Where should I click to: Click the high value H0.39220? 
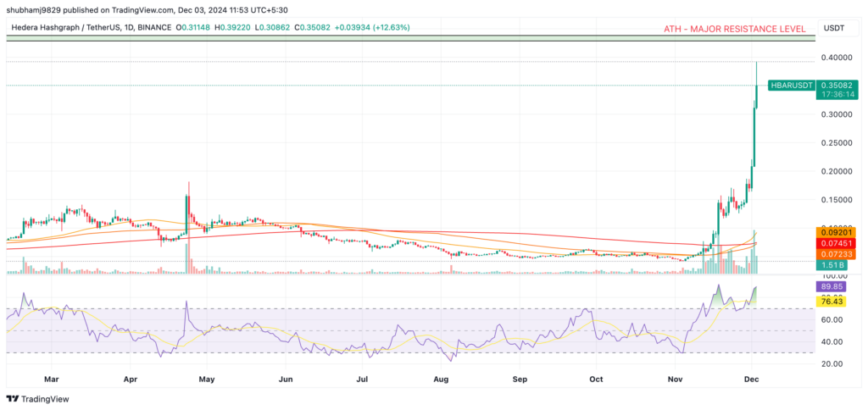coord(232,27)
